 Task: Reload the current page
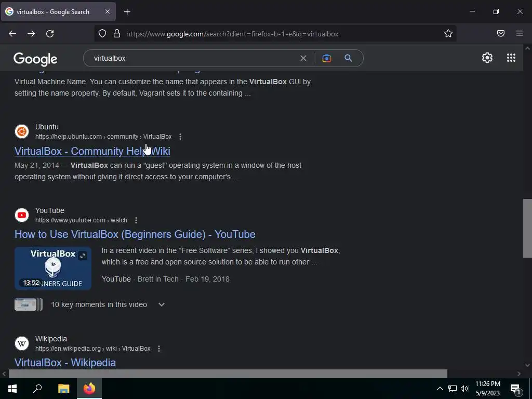click(50, 34)
